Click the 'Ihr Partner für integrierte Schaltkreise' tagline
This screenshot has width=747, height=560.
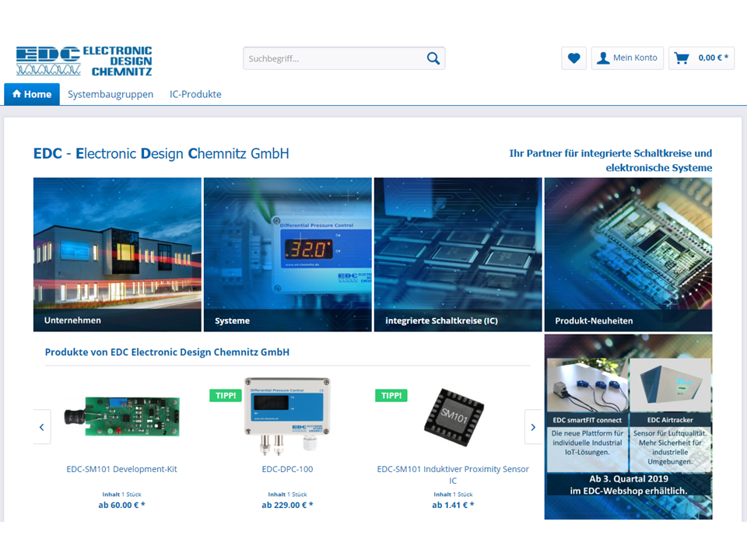point(611,160)
